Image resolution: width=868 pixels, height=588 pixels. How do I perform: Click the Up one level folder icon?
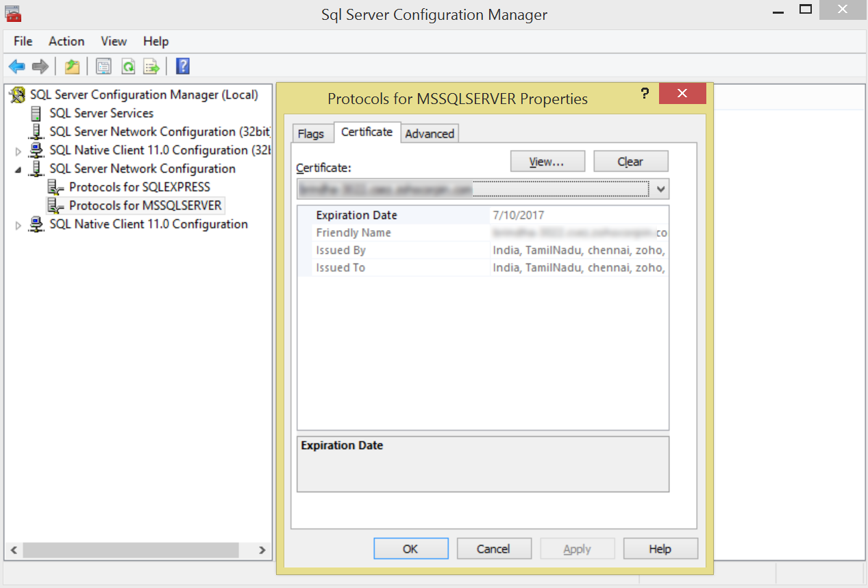[72, 66]
